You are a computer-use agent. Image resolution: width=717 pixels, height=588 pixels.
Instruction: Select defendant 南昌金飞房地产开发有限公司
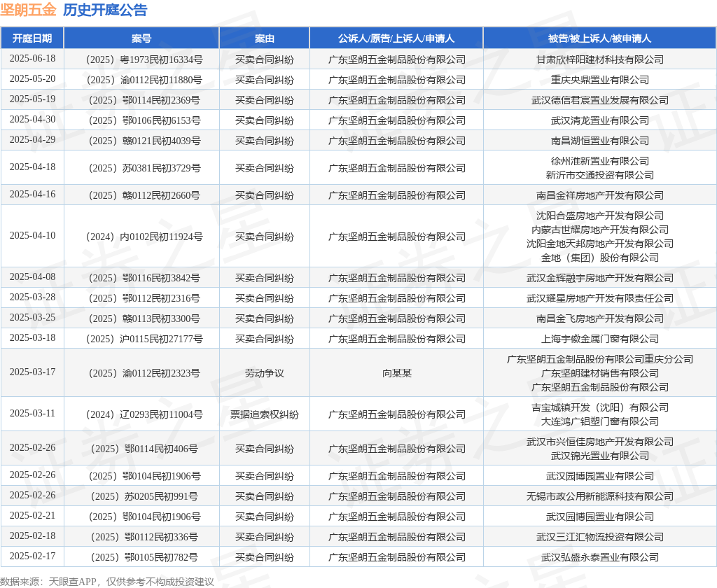pyautogui.click(x=600, y=318)
